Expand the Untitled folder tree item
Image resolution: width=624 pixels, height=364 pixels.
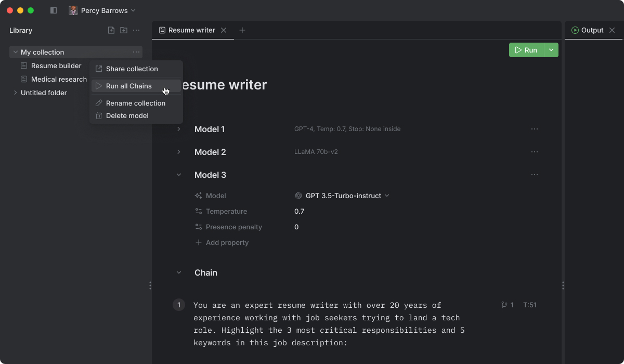15,93
